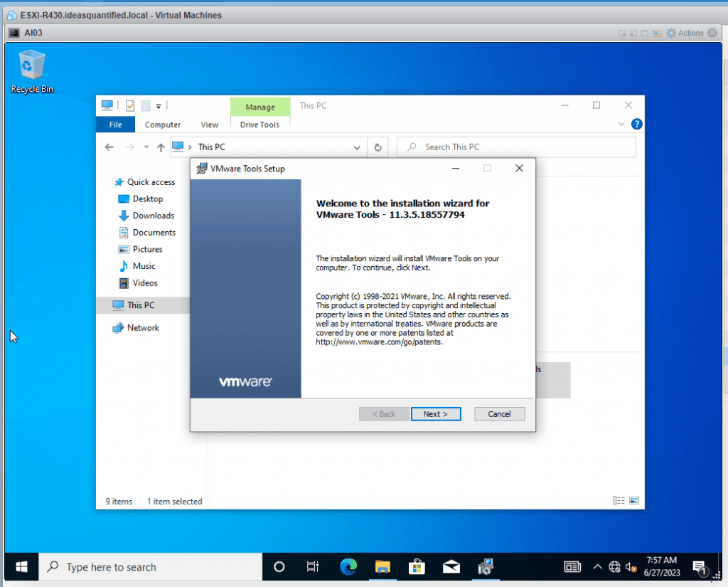
Task: Open Task View on the taskbar
Action: (313, 566)
